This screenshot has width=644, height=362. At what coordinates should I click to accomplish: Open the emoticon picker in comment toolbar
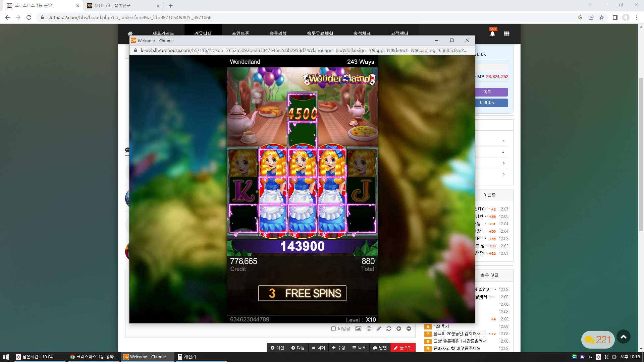[x=369, y=328]
